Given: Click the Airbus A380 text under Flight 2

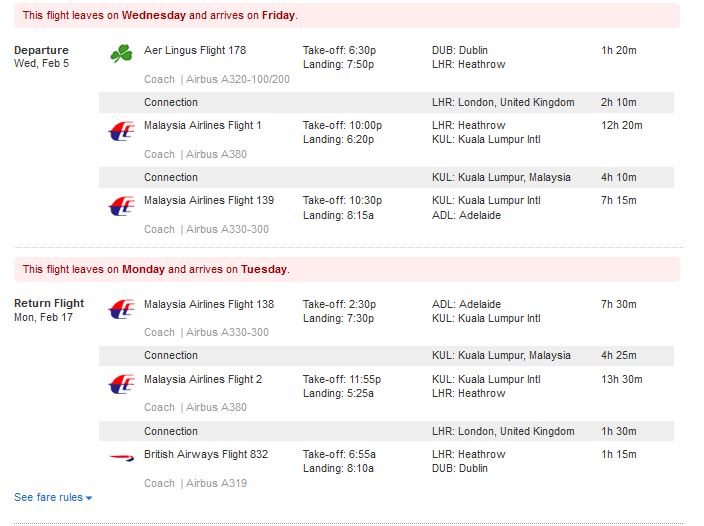Looking at the screenshot, I should (x=216, y=408).
